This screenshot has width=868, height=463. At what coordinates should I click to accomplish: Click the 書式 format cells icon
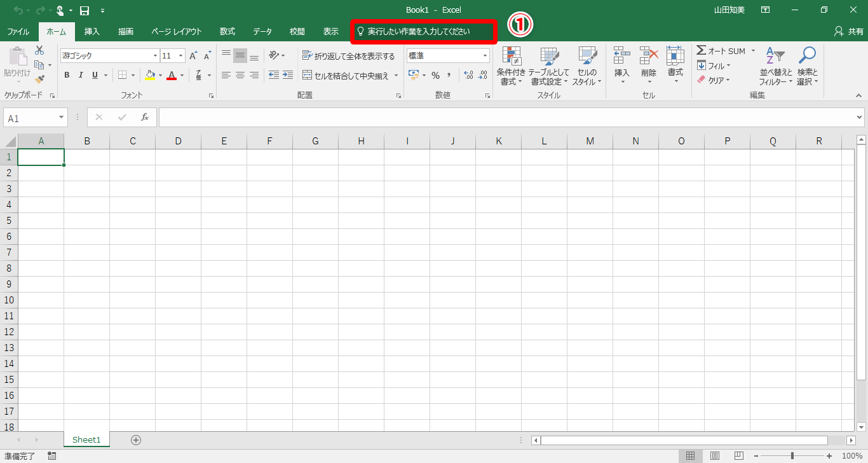tap(675, 56)
